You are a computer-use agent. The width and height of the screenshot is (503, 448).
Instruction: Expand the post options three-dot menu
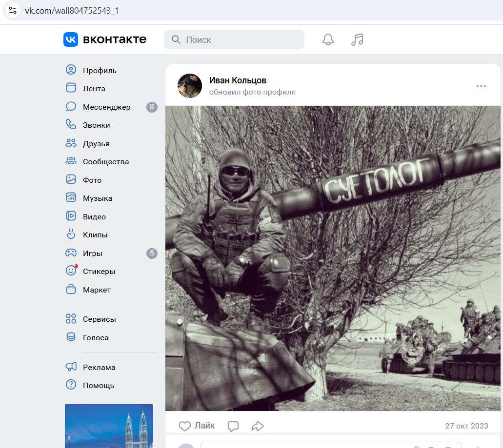pyautogui.click(x=481, y=86)
